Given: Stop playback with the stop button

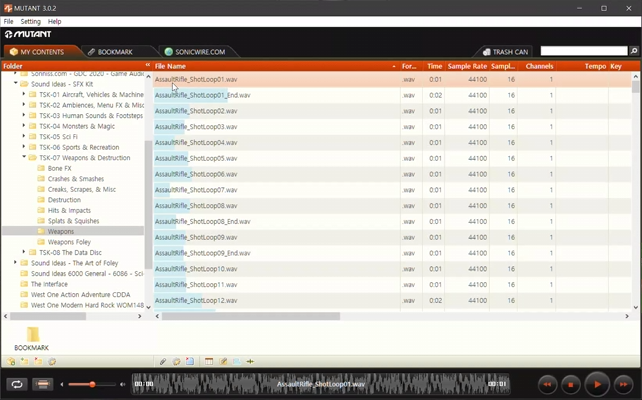Looking at the screenshot, I should pos(571,384).
